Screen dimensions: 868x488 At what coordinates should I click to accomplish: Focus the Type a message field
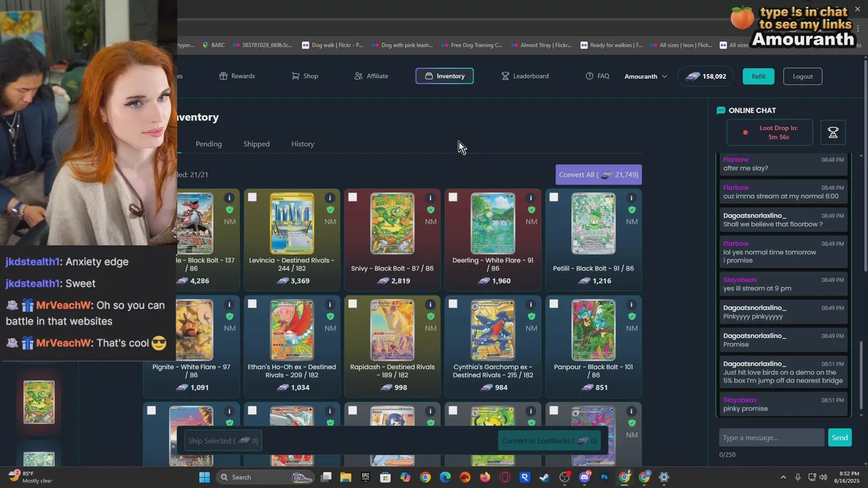(x=772, y=437)
